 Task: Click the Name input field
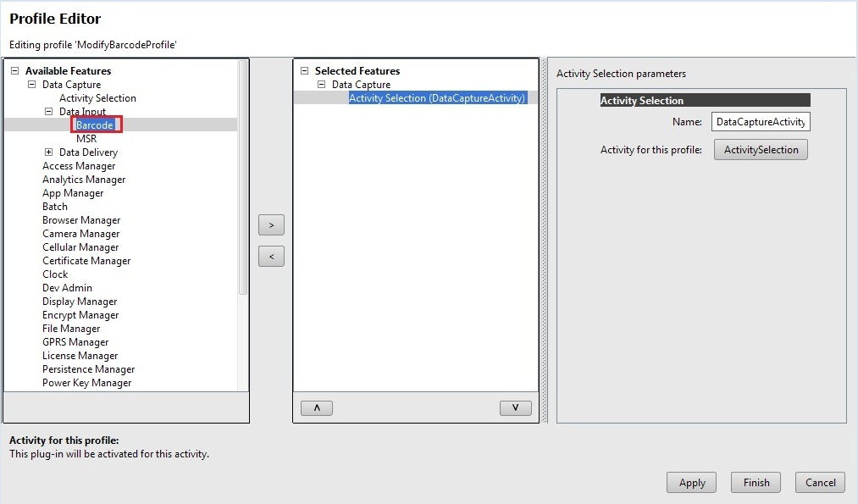pos(761,122)
